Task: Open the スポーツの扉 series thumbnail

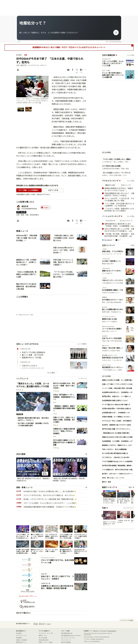Action: click(130, 74)
